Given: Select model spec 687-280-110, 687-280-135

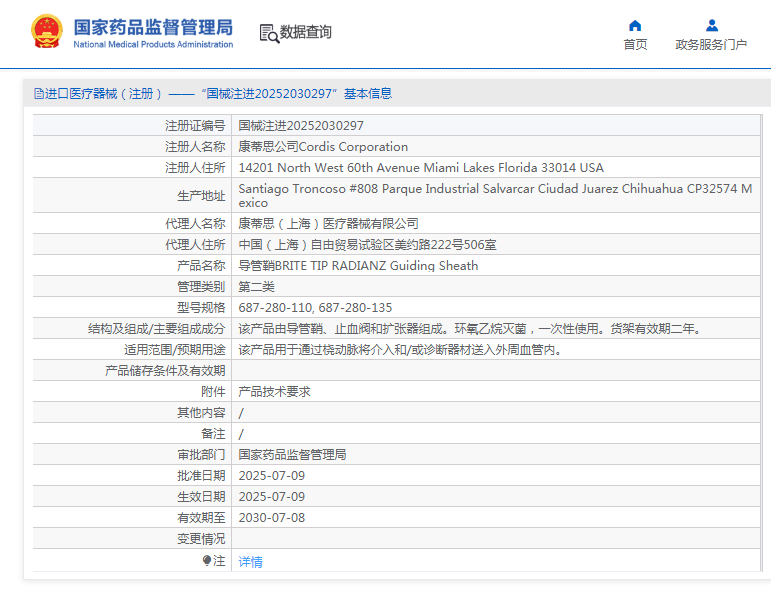Looking at the screenshot, I should click(315, 308).
